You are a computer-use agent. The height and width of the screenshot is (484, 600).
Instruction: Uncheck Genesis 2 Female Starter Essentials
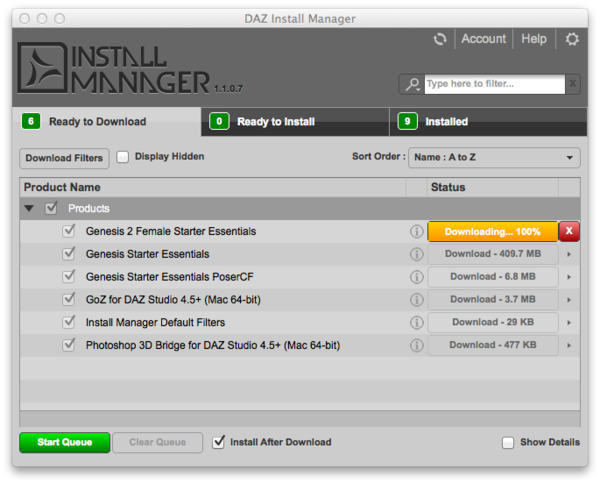click(68, 231)
